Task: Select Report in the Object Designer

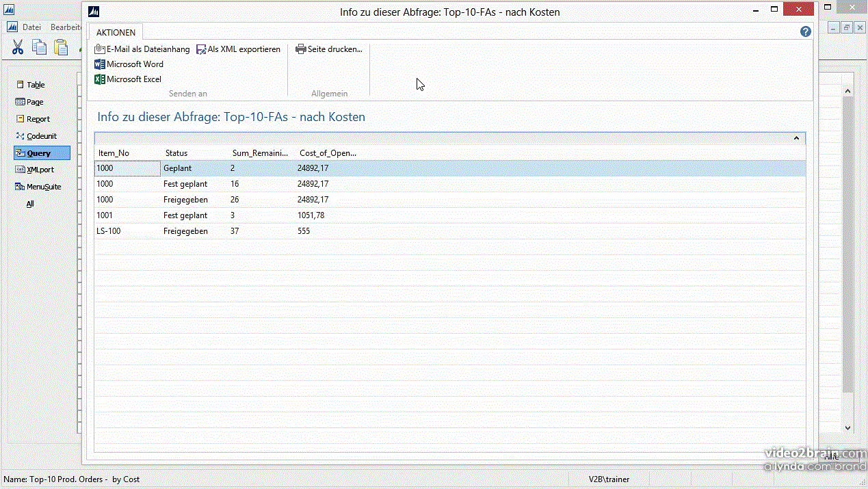Action: pos(33,119)
